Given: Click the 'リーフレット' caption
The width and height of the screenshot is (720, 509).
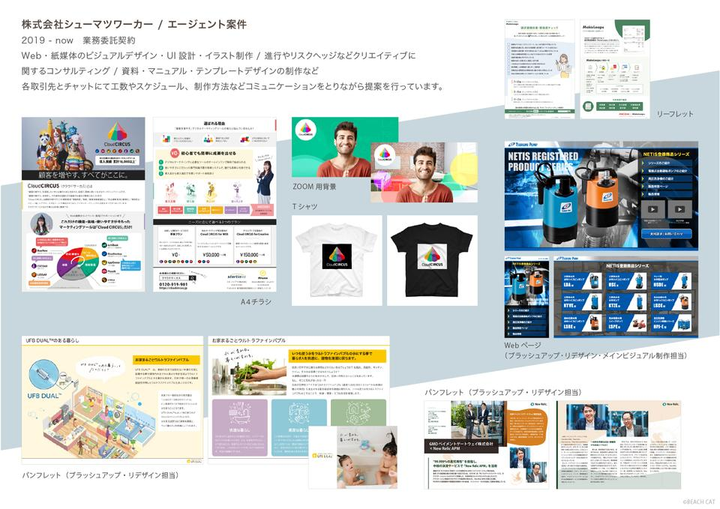Looking at the screenshot, I should [x=675, y=114].
